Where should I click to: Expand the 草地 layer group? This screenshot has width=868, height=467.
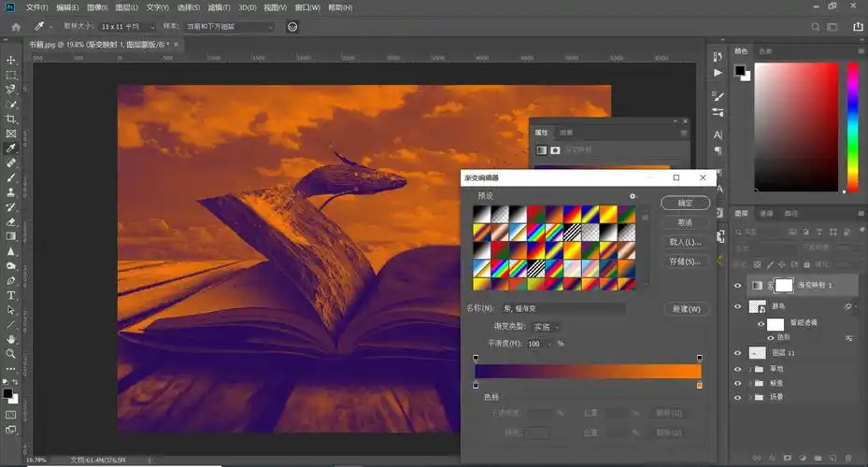pyautogui.click(x=751, y=369)
